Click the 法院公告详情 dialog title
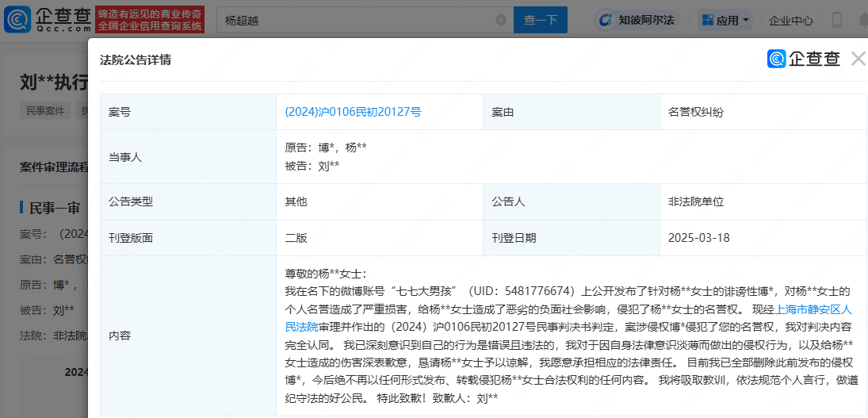This screenshot has width=868, height=418. pyautogui.click(x=135, y=60)
